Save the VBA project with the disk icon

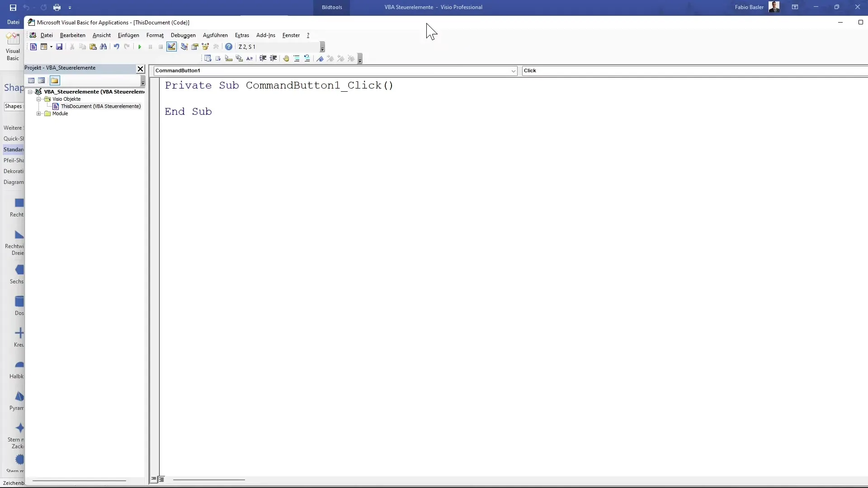(x=59, y=47)
